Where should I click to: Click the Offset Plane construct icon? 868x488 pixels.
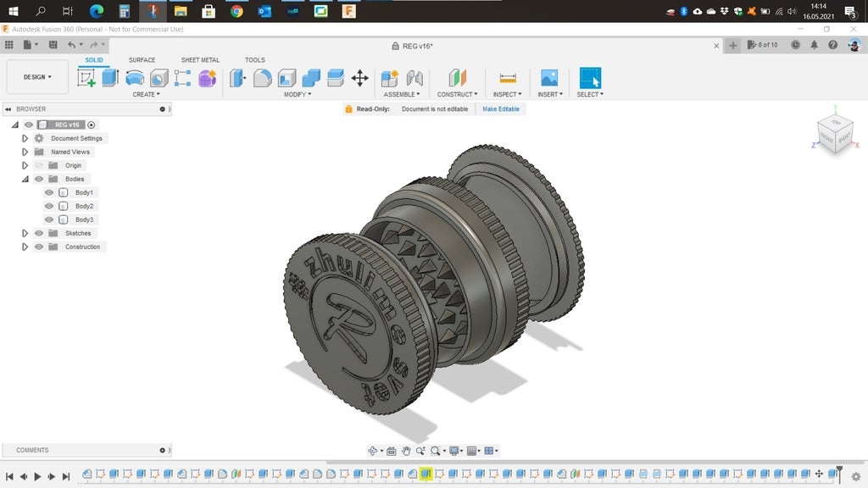point(457,78)
